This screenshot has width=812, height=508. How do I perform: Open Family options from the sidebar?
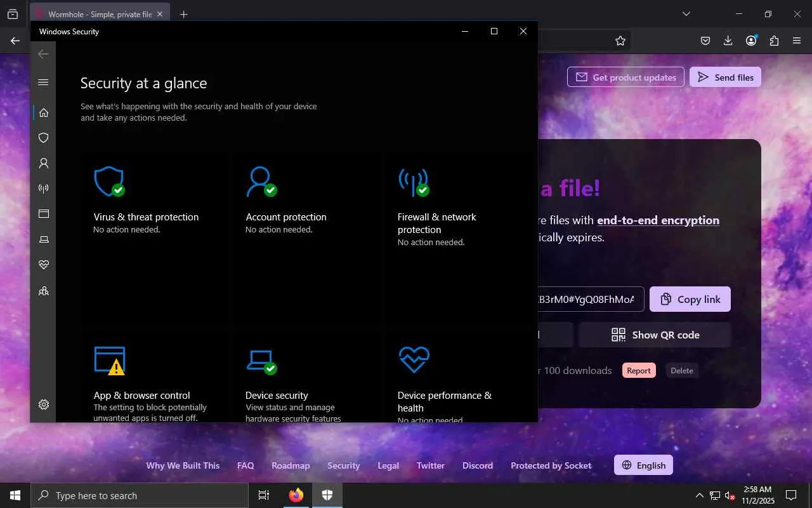(43, 291)
